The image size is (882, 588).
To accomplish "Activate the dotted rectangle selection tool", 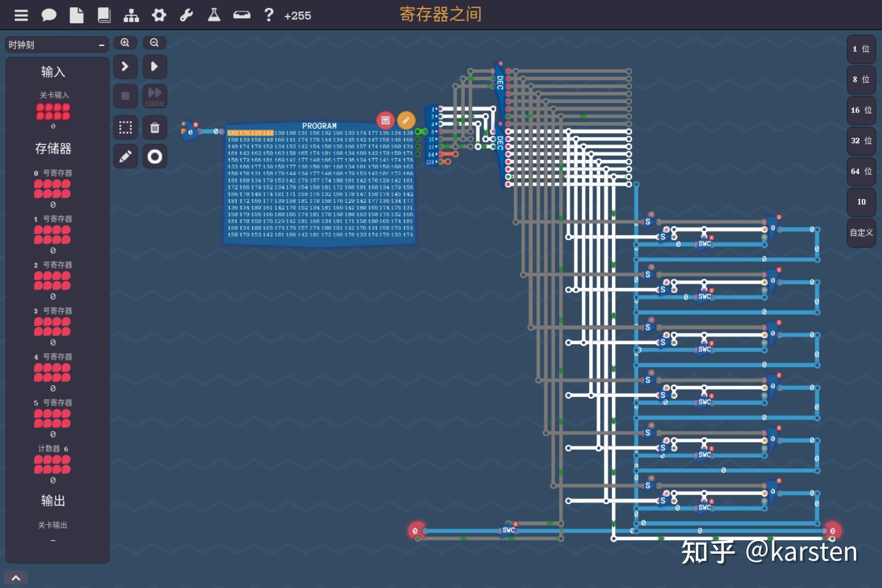I will tap(125, 128).
